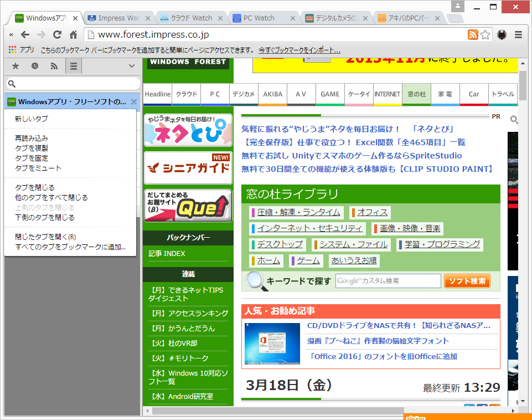Open the sidebar chevron dropdown

131,65
